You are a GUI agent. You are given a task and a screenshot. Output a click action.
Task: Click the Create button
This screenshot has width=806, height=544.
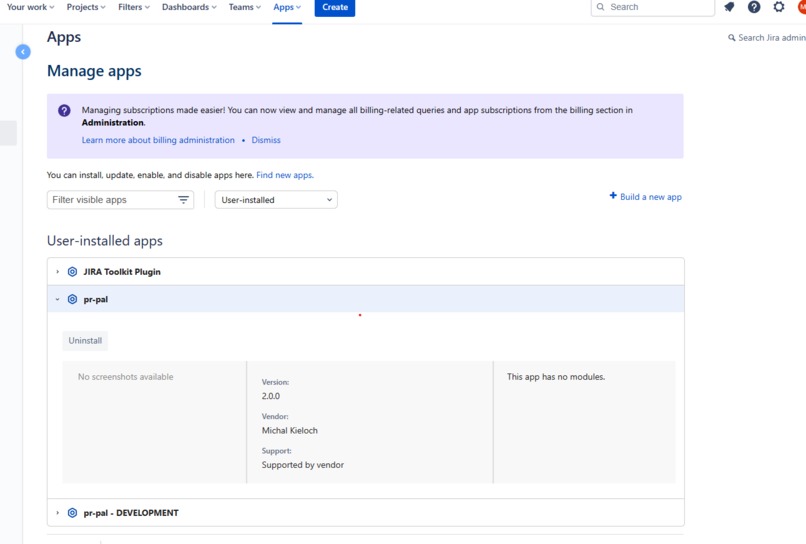click(335, 7)
